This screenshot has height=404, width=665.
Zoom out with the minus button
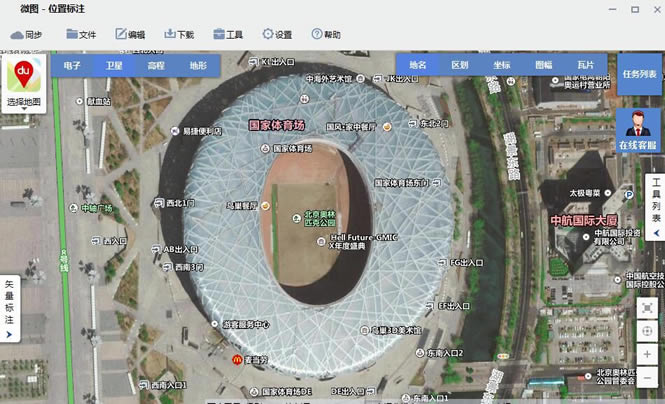(647, 377)
